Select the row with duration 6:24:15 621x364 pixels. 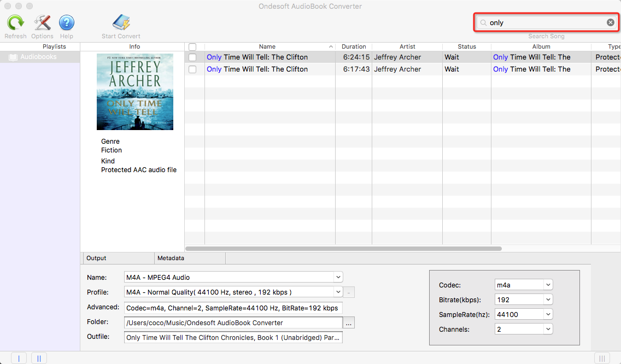[x=403, y=57]
